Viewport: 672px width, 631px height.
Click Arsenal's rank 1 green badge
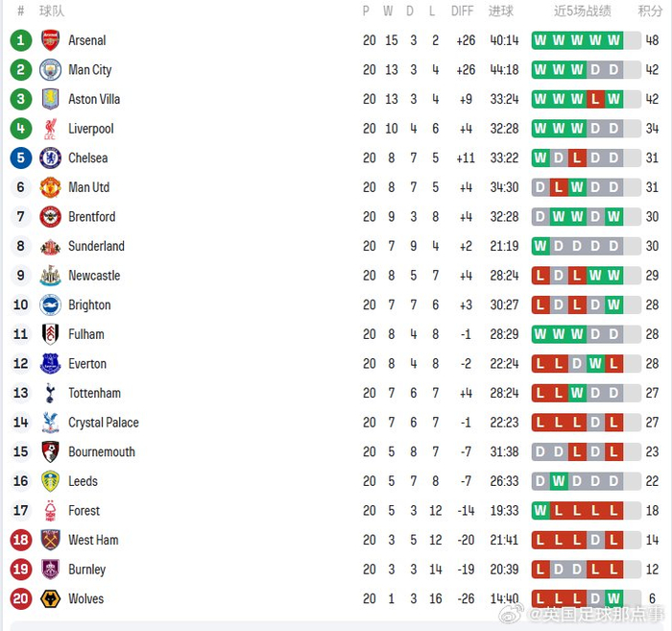click(x=20, y=40)
